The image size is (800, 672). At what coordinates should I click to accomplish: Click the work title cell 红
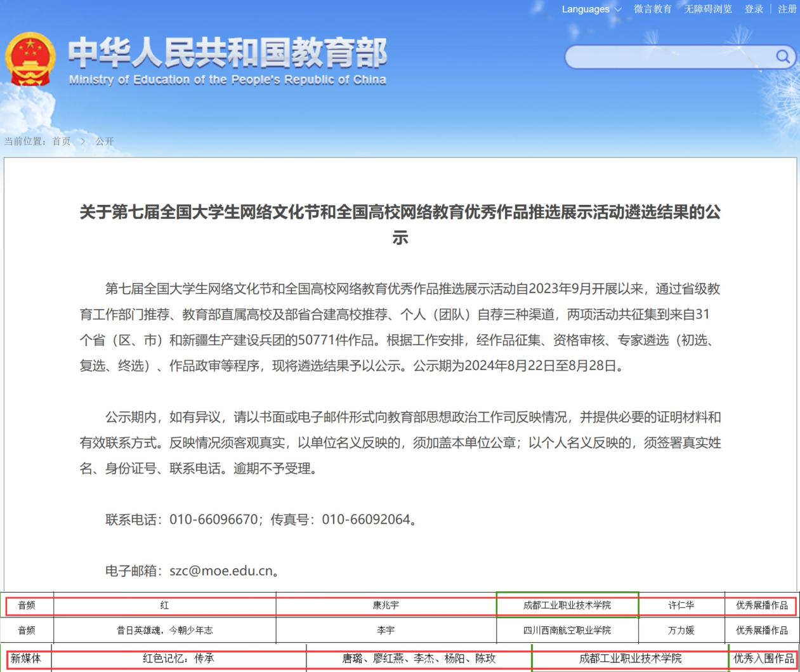[164, 605]
